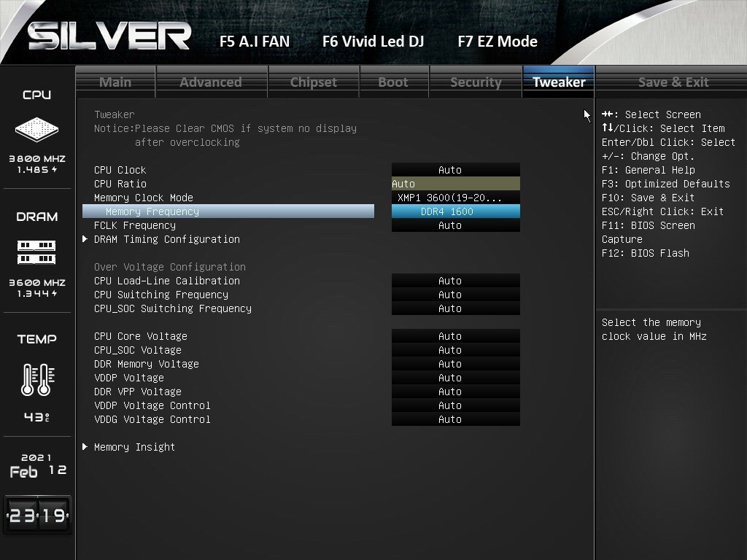
Task: Click the DRAM 3600 MHZ reading
Action: coord(37,282)
